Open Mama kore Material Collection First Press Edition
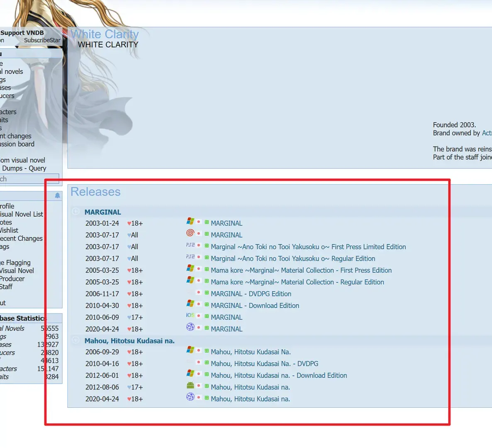The image size is (492, 448). pyautogui.click(x=301, y=270)
